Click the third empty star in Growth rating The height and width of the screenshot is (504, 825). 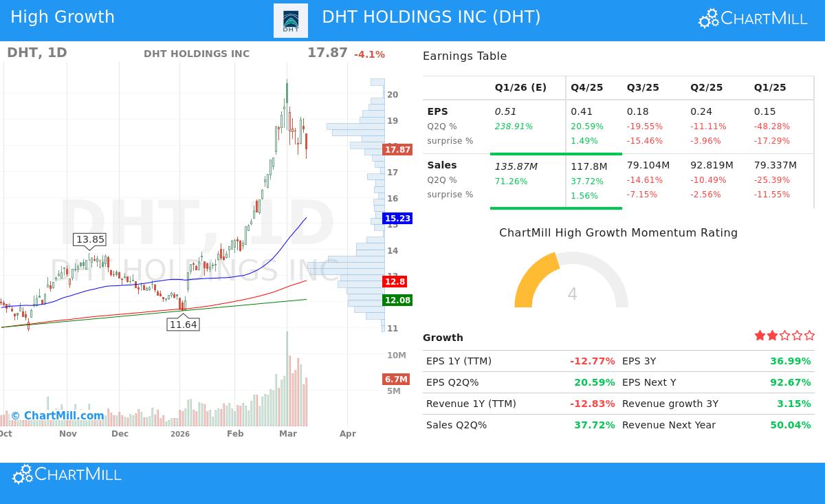pyautogui.click(x=784, y=336)
